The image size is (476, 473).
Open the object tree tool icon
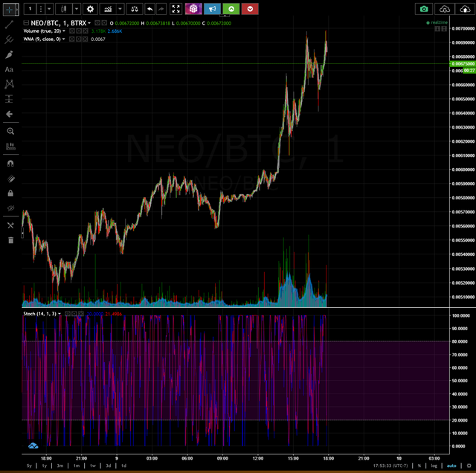(x=10, y=225)
